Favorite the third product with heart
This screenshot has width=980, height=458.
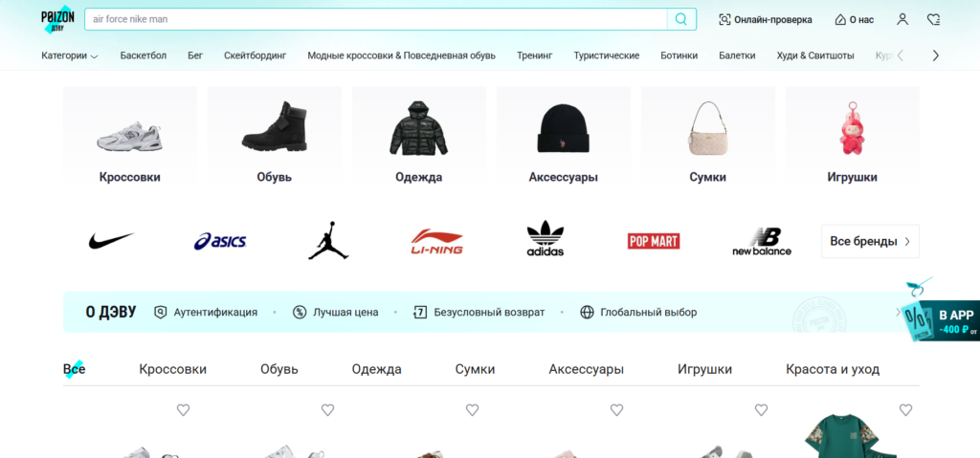472,410
